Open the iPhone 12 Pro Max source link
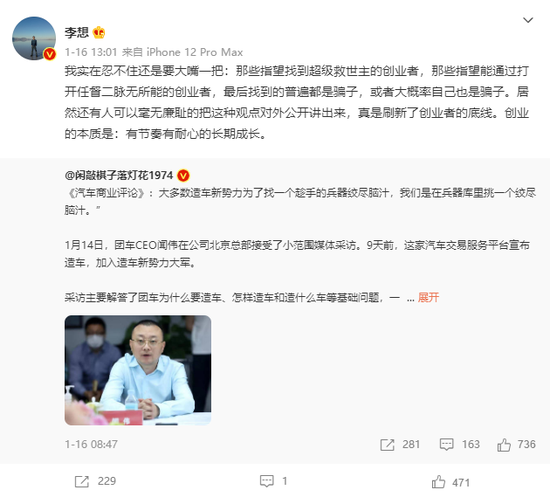The height and width of the screenshot is (497, 550). point(194,52)
